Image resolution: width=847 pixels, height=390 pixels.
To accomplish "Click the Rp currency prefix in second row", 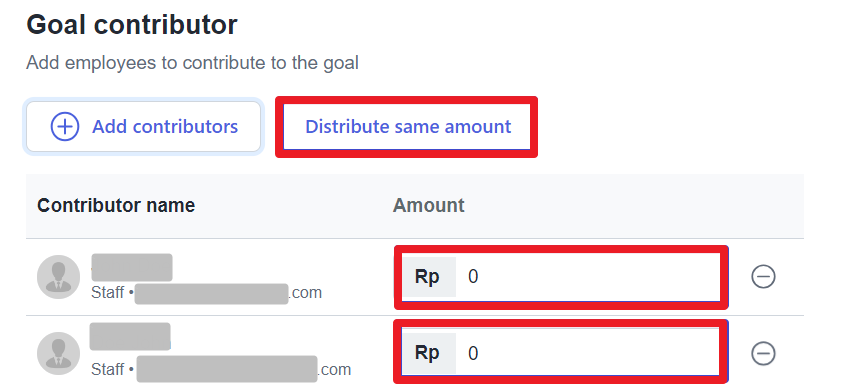I will 427,353.
